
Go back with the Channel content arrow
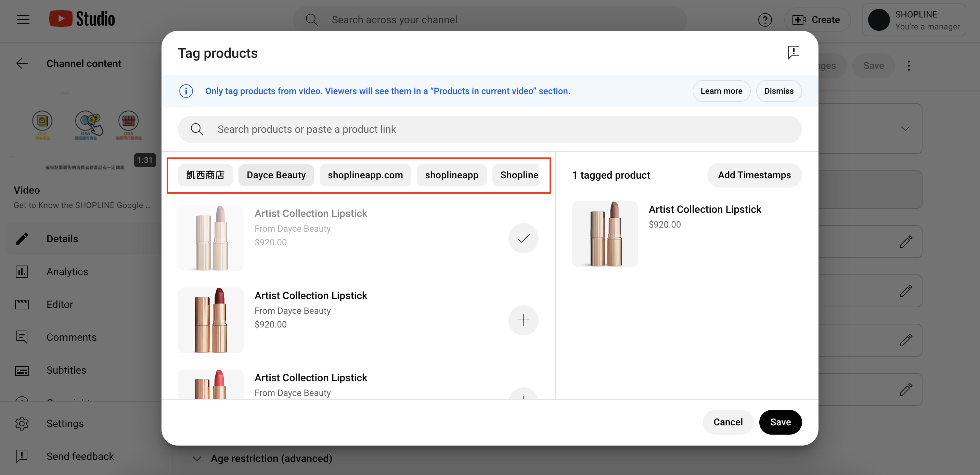22,63
